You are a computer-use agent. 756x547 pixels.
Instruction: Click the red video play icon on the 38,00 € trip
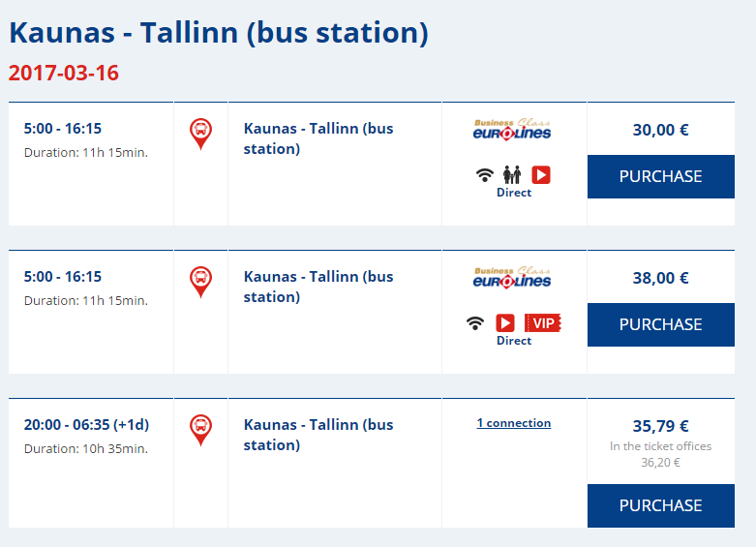(x=505, y=322)
